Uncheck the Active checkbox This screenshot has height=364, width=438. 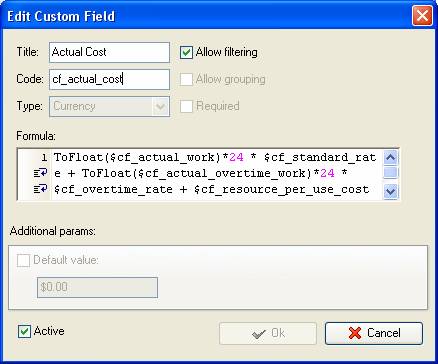coord(24,332)
